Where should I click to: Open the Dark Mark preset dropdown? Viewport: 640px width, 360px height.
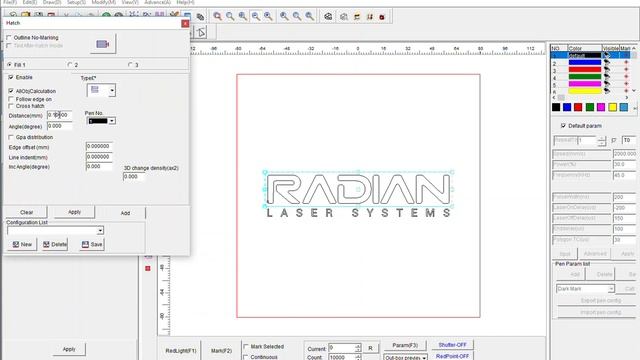click(x=611, y=289)
